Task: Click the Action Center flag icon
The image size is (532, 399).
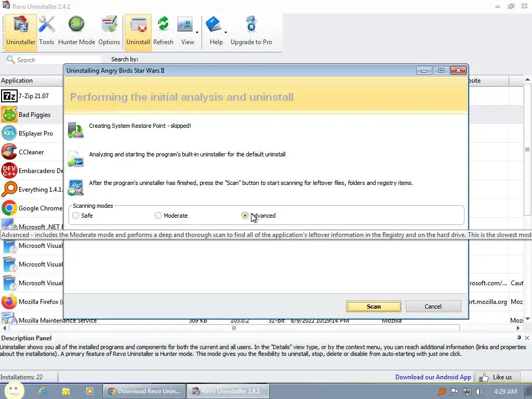Action: tap(455, 392)
